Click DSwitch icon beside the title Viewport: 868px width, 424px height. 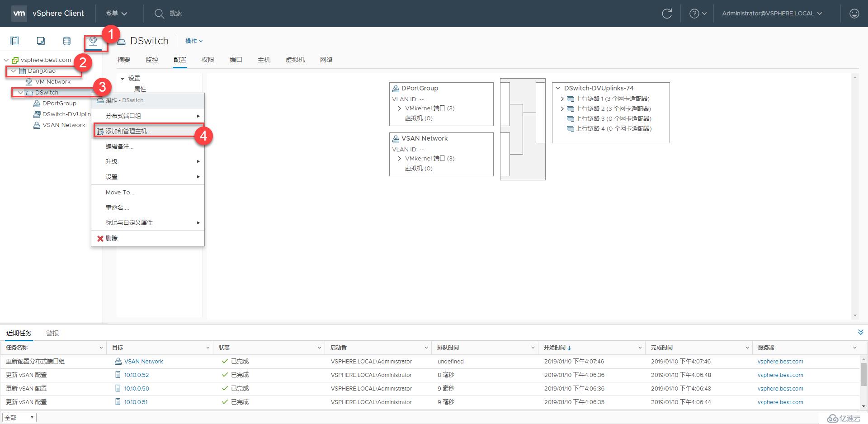[121, 42]
